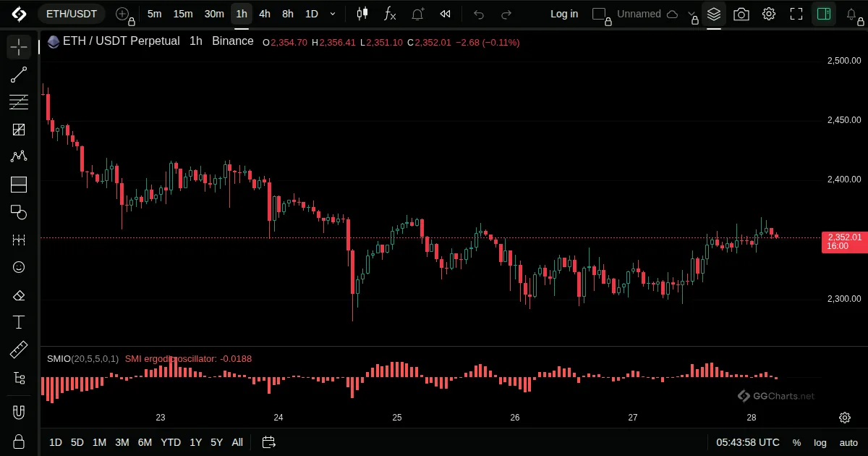Image resolution: width=868 pixels, height=456 pixels.
Task: Show All data range
Action: coord(237,442)
